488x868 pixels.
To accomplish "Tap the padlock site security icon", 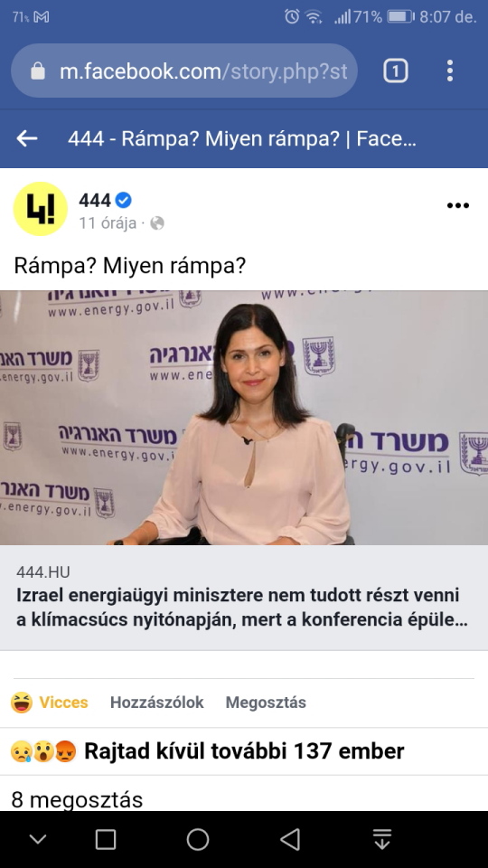I will click(x=38, y=71).
